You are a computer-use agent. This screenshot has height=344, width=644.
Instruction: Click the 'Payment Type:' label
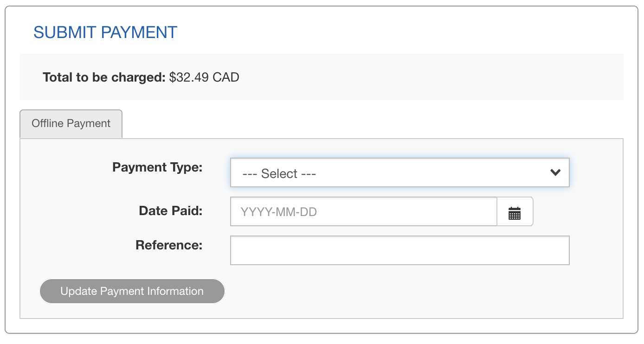tap(157, 167)
